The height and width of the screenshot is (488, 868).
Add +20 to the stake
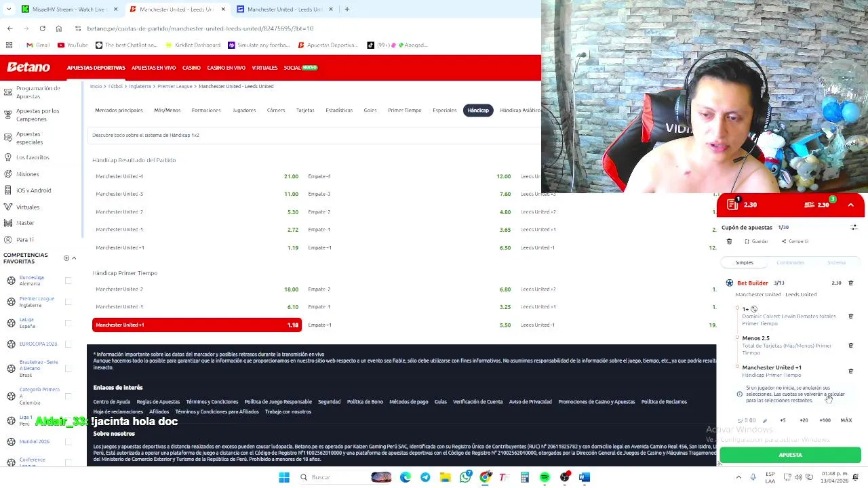point(804,420)
